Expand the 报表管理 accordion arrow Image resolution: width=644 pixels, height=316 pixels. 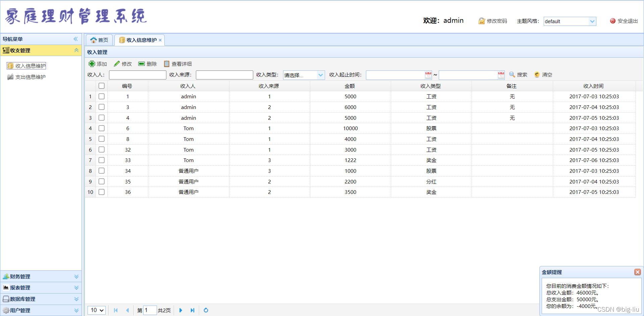click(76, 287)
